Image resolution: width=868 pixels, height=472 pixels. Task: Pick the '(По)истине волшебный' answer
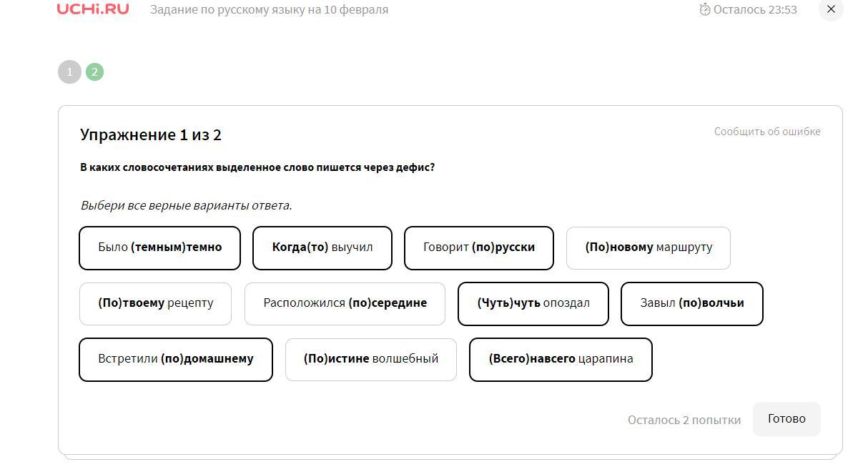click(x=371, y=359)
